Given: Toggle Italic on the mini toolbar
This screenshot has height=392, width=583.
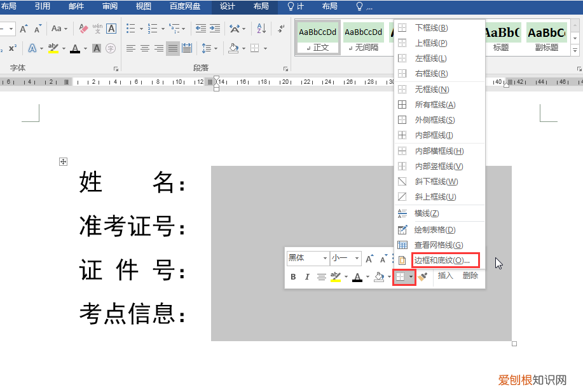Looking at the screenshot, I should point(307,275).
